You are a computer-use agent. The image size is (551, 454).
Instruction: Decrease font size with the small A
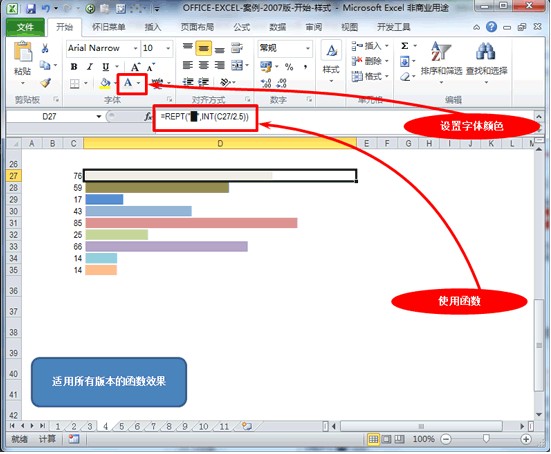[x=151, y=67]
